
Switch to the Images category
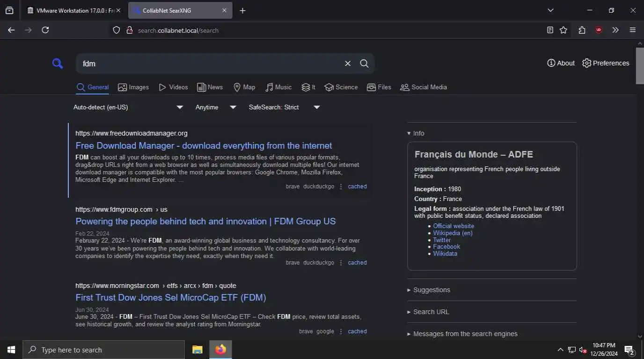click(x=133, y=87)
